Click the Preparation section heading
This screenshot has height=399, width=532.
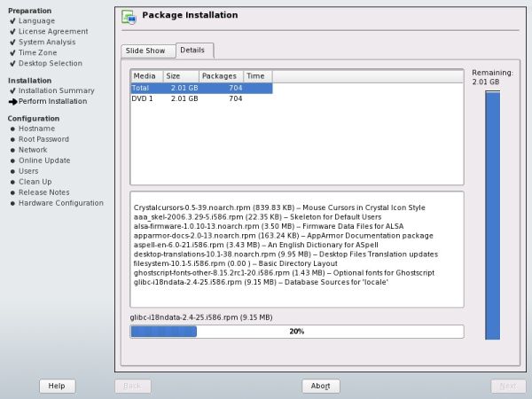(x=30, y=11)
